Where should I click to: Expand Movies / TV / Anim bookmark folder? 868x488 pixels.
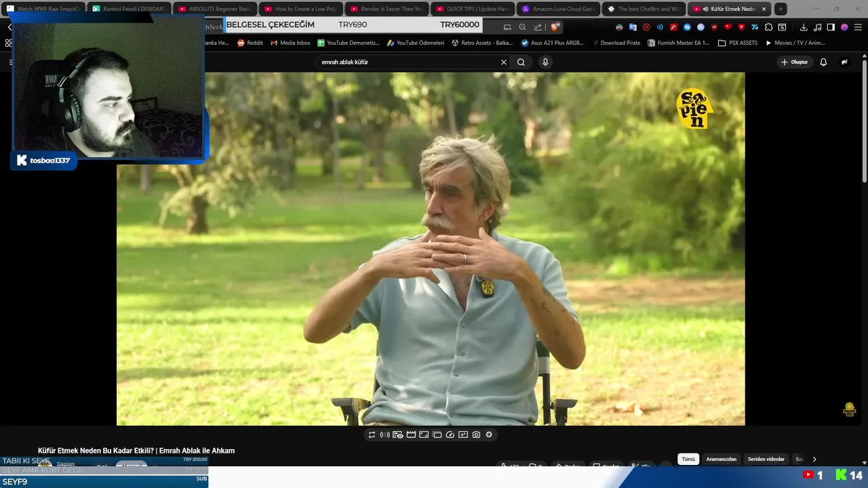coord(795,43)
